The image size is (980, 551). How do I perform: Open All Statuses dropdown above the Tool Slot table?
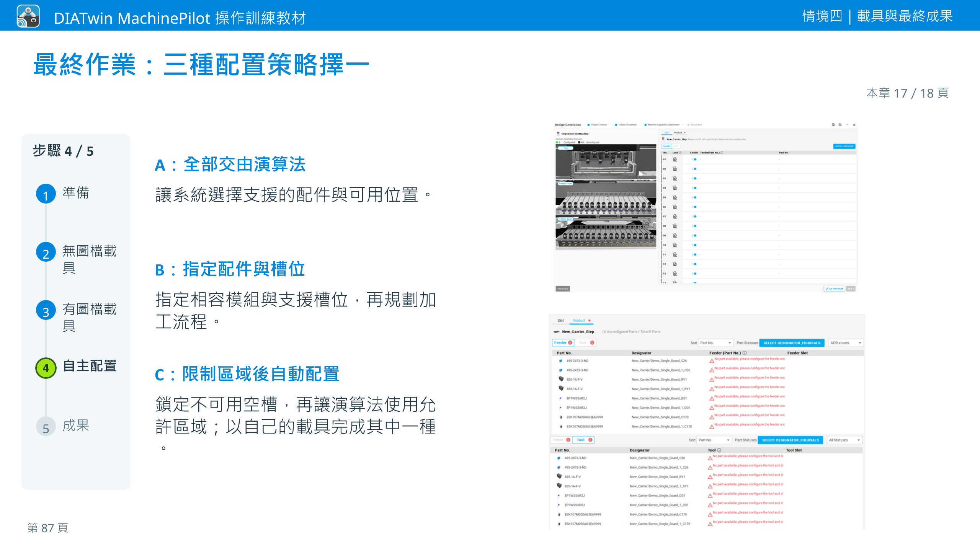coord(844,440)
